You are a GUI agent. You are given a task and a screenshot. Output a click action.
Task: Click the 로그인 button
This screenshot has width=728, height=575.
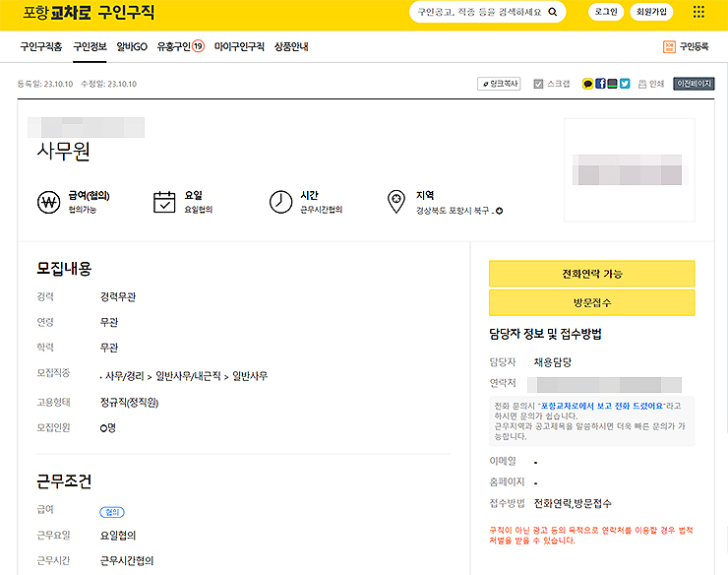coord(606,12)
